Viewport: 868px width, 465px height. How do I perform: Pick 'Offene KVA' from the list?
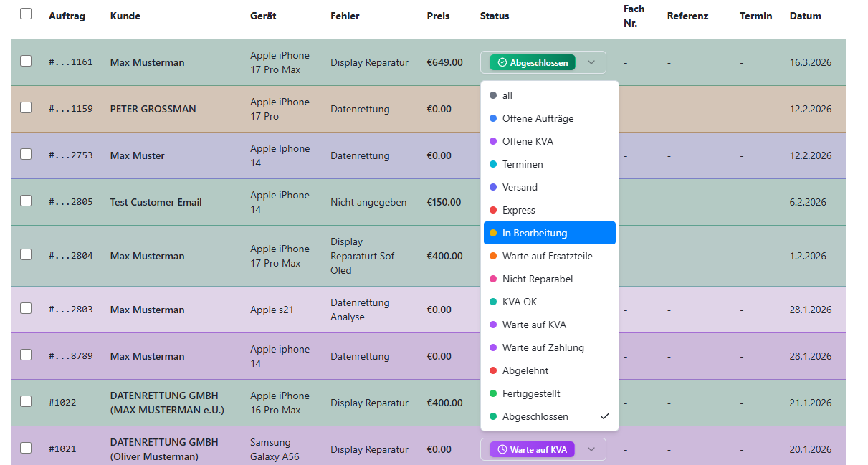tap(550, 141)
